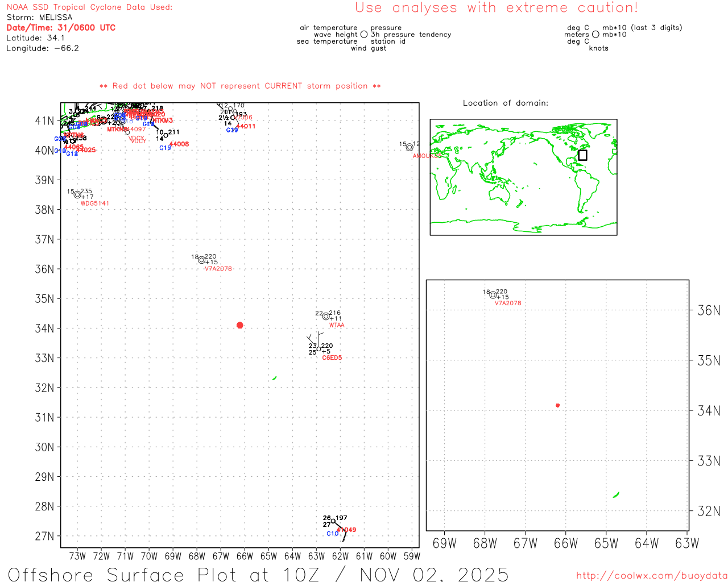Viewport: 728px width, 582px height.
Task: Click the 44008 buoy id label
Action: 179,144
